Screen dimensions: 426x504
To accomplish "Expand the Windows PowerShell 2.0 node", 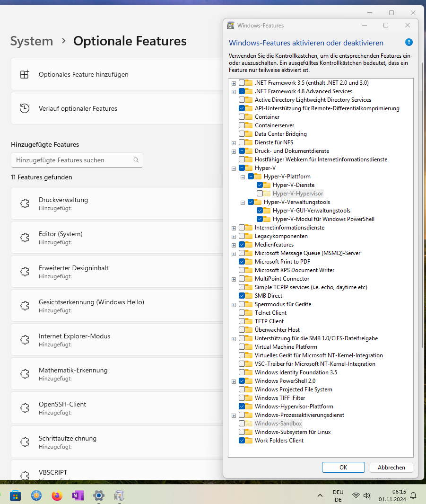I will pyautogui.click(x=234, y=381).
